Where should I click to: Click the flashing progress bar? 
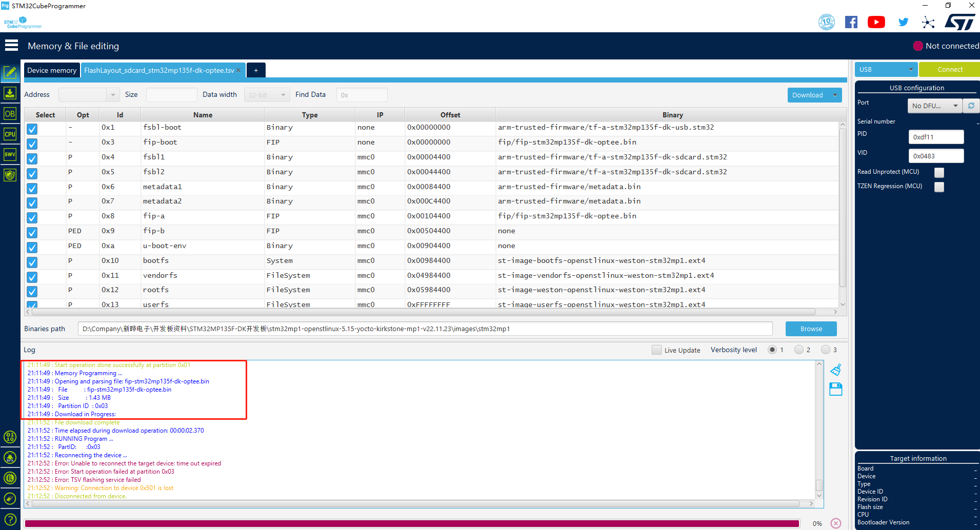click(x=412, y=523)
